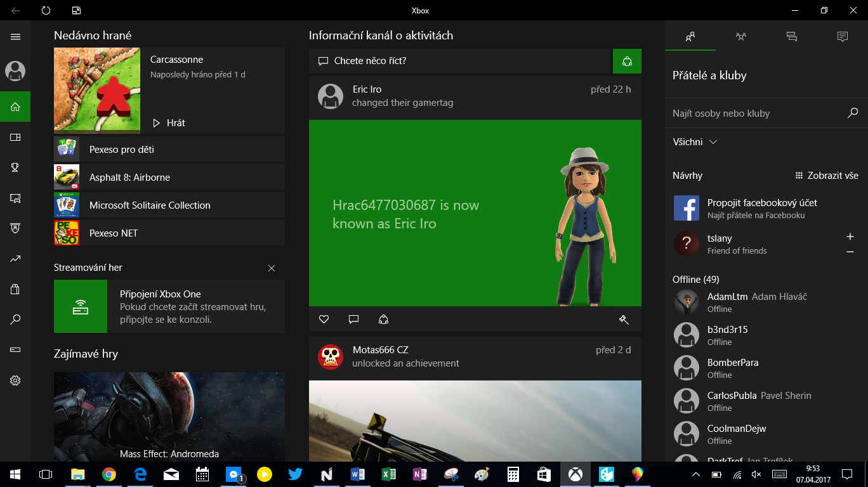The height and width of the screenshot is (487, 868).
Task: Open the BomberPara friend entry
Action: pos(766,368)
